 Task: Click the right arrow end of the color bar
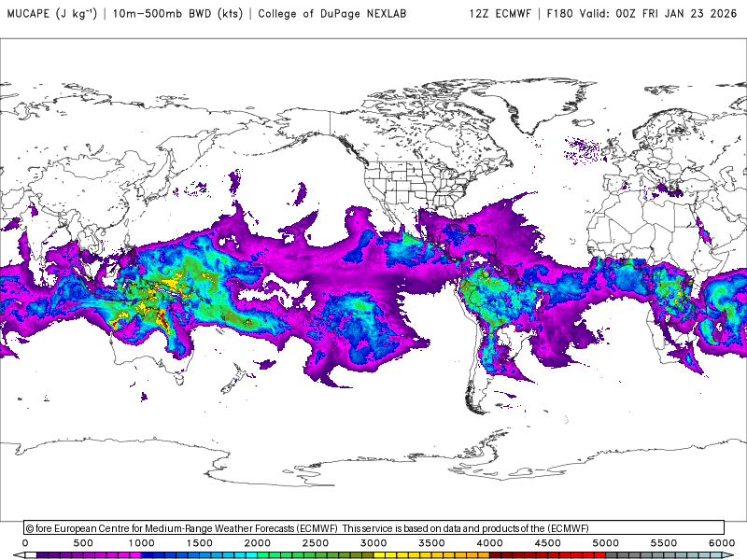click(x=729, y=555)
